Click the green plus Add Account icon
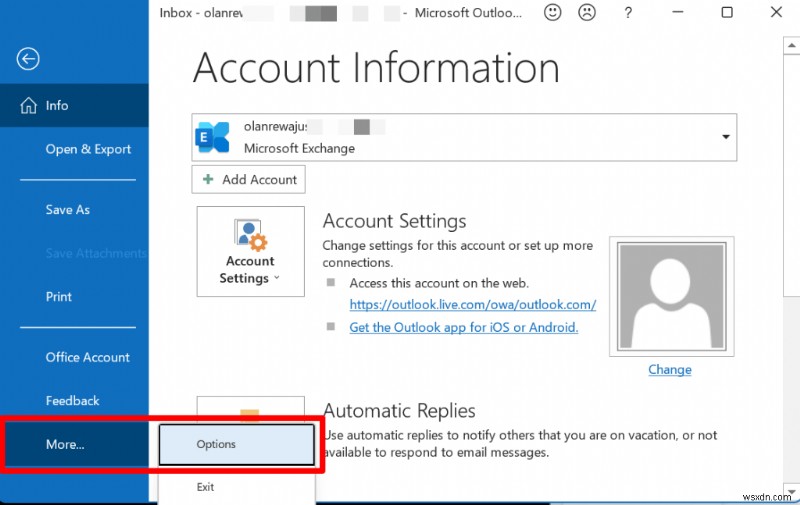This screenshot has width=800, height=505. [208, 179]
